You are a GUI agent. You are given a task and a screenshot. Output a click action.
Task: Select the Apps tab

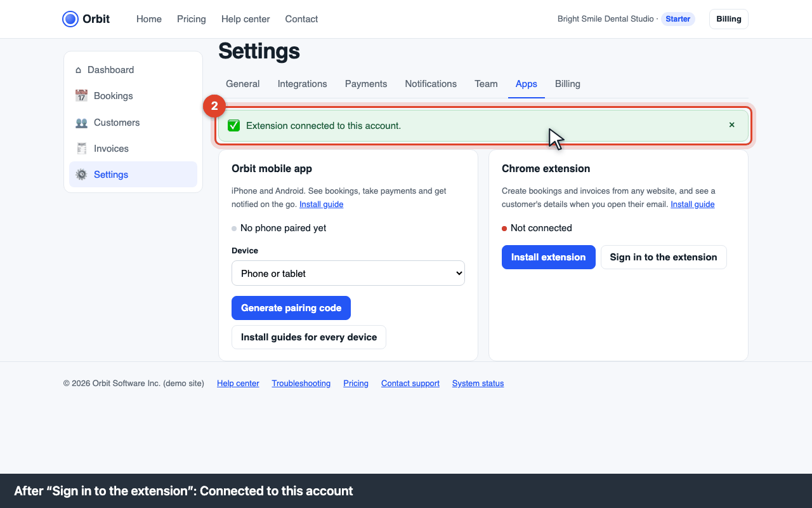527,84
